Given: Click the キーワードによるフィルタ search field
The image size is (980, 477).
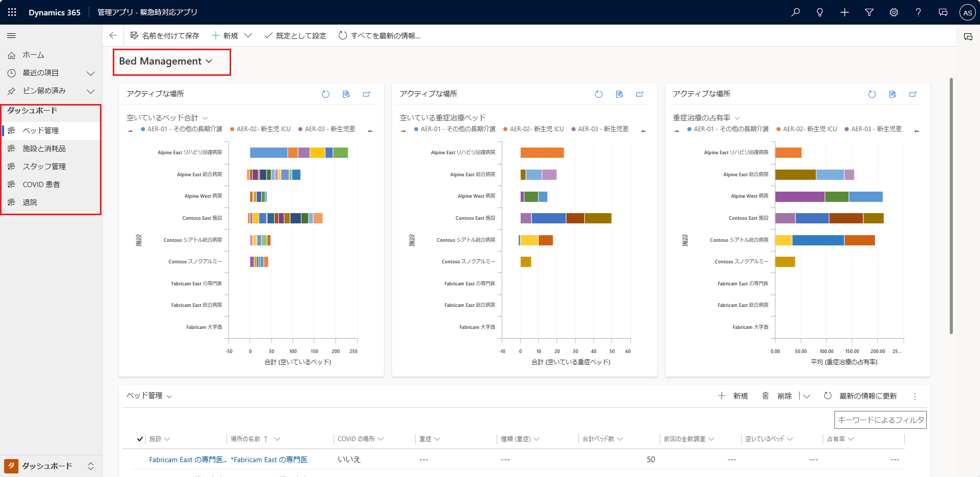Looking at the screenshot, I should click(x=880, y=420).
